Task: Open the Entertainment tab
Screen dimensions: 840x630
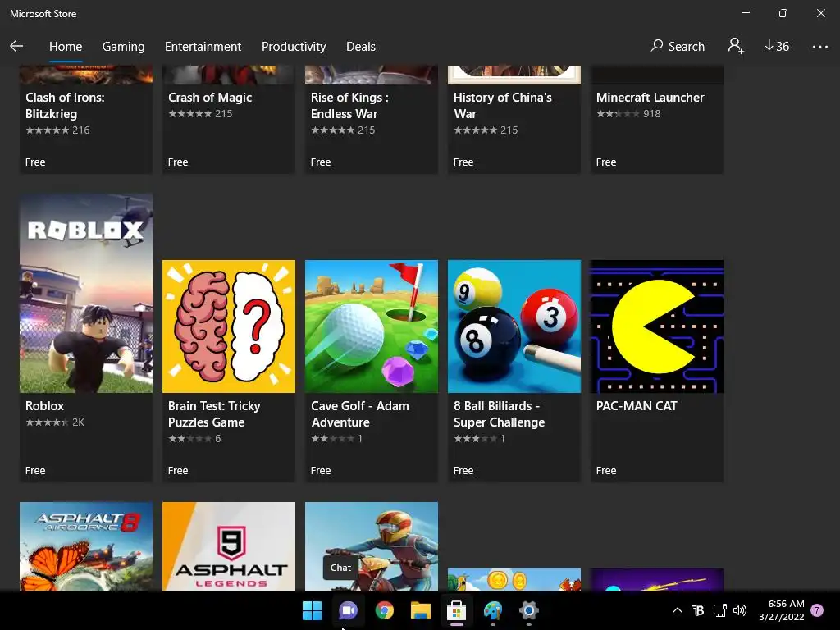Action: tap(203, 47)
